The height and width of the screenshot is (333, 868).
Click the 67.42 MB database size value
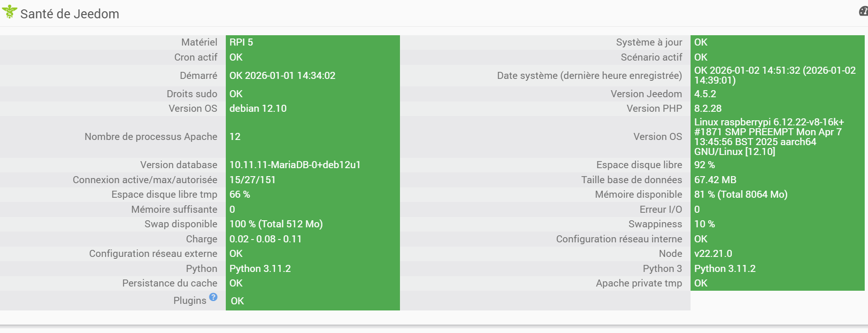[715, 180]
